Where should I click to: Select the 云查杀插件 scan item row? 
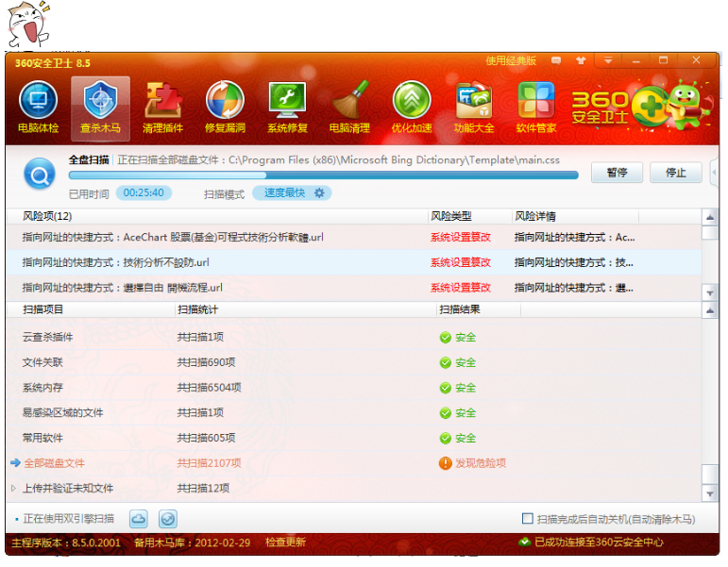pyautogui.click(x=354, y=338)
